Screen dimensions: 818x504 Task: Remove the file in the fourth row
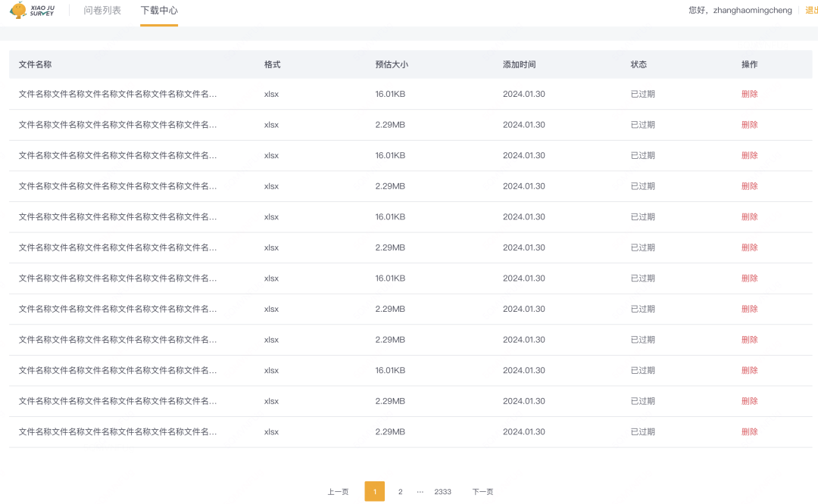point(749,186)
